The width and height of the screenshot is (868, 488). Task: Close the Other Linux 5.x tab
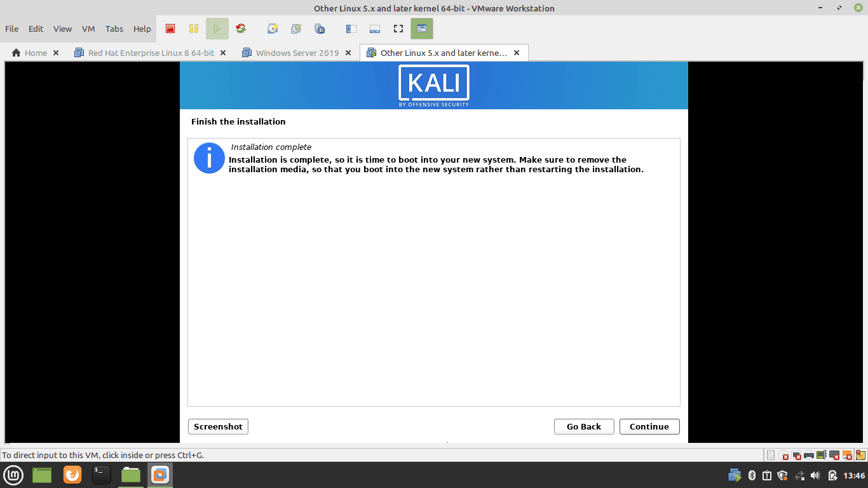(517, 53)
